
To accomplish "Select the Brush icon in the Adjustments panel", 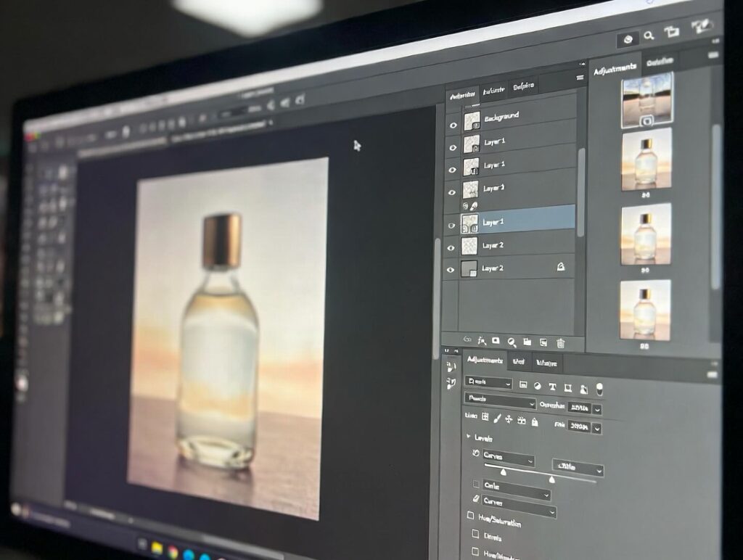I will (497, 419).
